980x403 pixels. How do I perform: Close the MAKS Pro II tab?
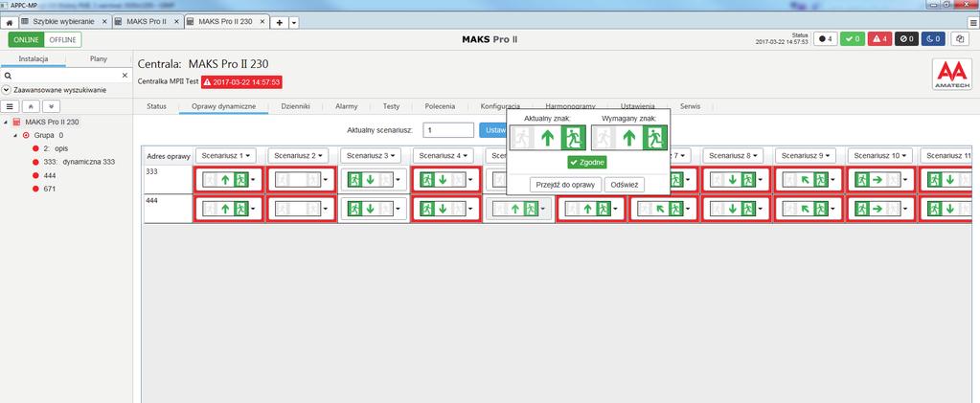click(176, 21)
